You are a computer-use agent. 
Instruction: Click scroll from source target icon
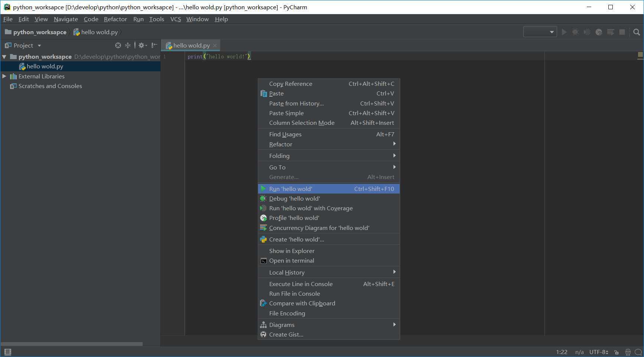tap(118, 45)
